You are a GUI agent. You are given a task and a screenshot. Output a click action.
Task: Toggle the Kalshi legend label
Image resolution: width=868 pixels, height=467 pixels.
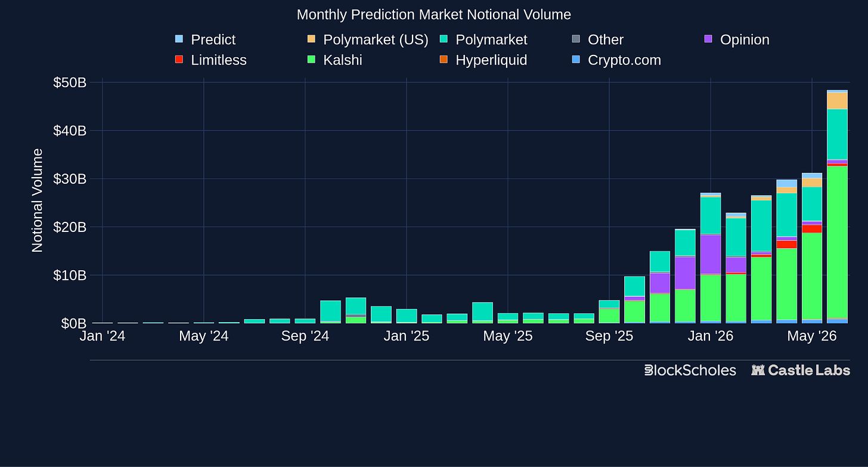(x=343, y=60)
